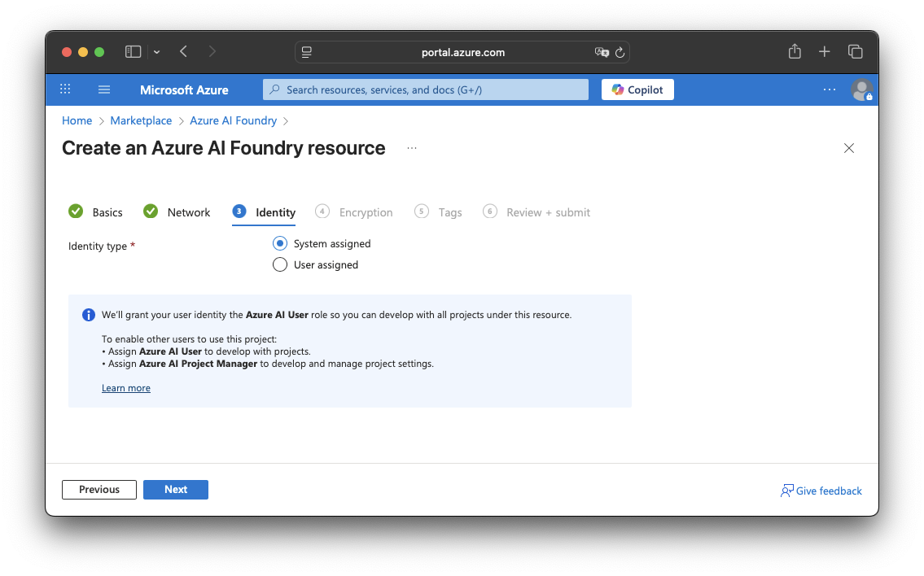Switch to the Review + submit step
The image size is (924, 576).
tap(536, 212)
